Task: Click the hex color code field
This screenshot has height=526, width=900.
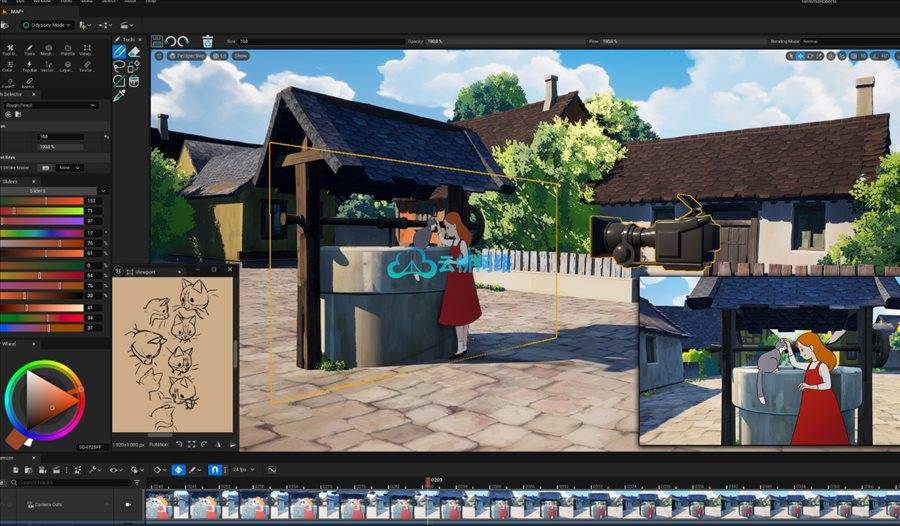Action: pos(91,447)
